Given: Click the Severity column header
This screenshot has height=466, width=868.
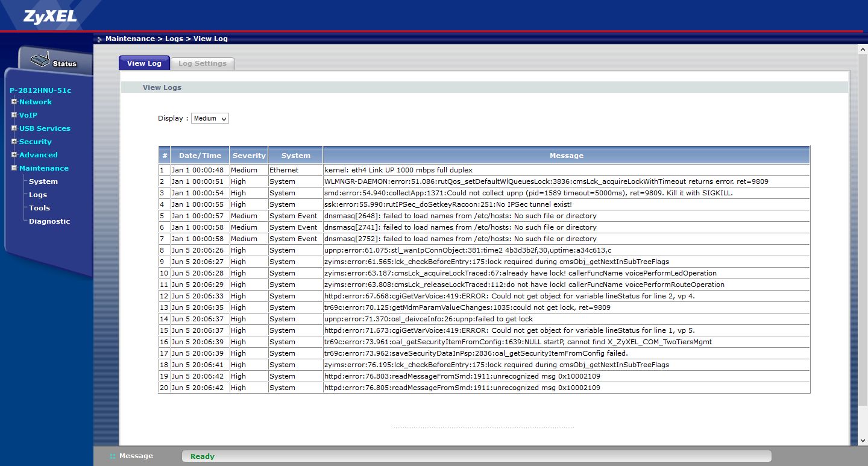Looking at the screenshot, I should [x=249, y=156].
